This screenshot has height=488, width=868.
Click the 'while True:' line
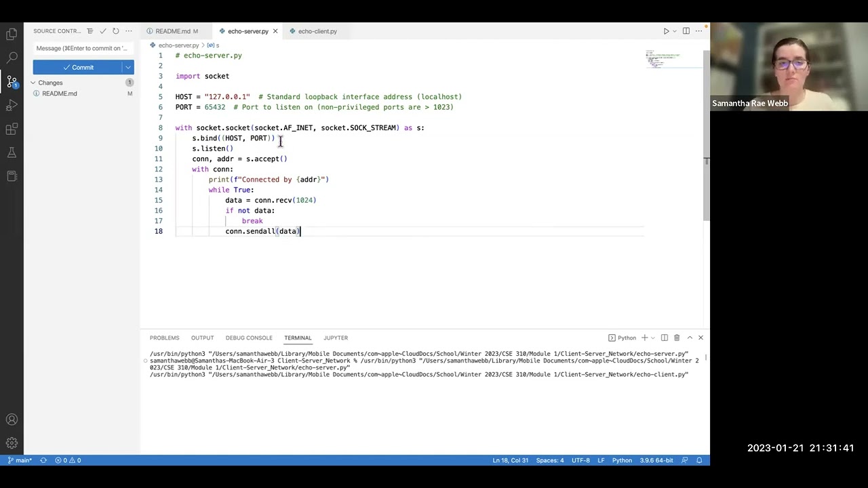click(231, 190)
